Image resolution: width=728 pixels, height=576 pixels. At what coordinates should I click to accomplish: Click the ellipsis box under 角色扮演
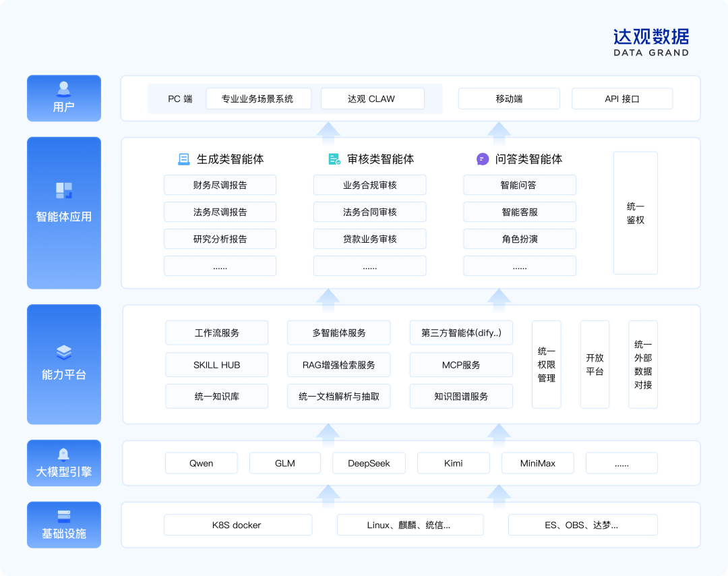[x=520, y=266]
